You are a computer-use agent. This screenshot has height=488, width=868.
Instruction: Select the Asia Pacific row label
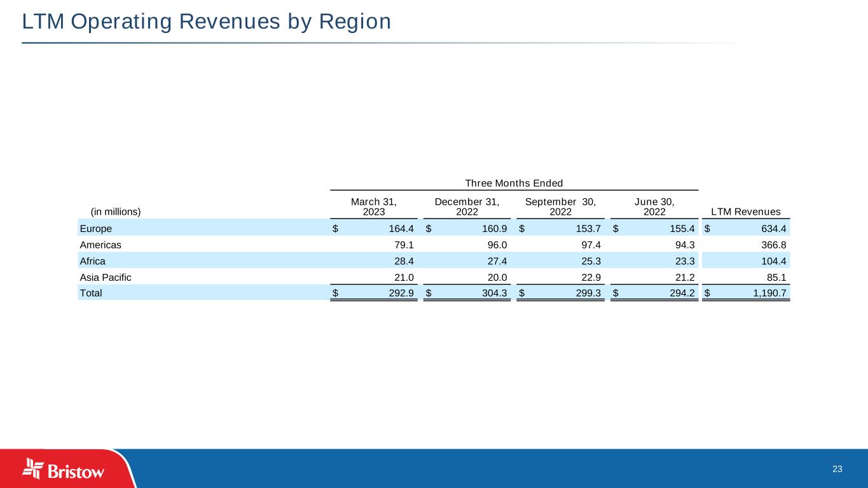tap(106, 276)
